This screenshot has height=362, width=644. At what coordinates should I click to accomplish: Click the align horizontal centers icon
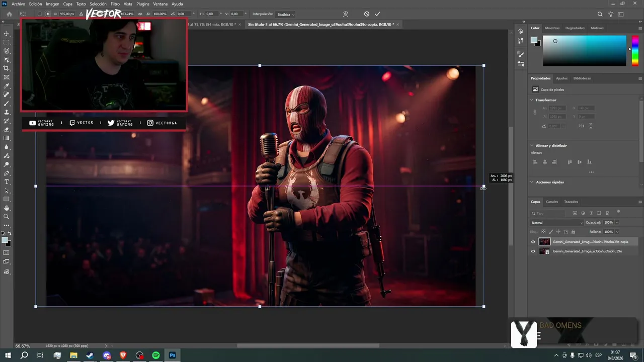click(545, 162)
